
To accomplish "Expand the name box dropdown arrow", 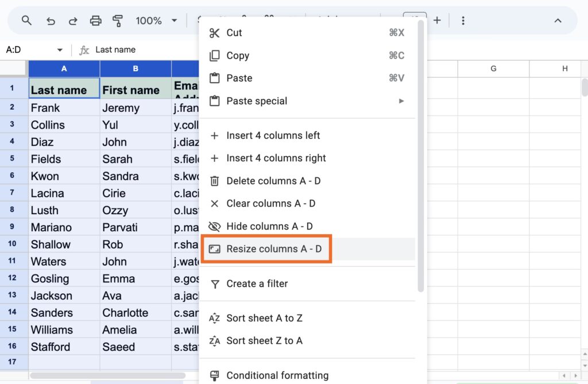I will point(60,50).
